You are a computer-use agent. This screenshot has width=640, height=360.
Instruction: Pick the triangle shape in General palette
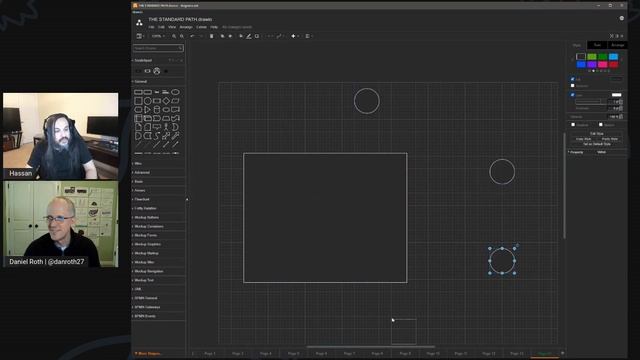tap(147, 110)
